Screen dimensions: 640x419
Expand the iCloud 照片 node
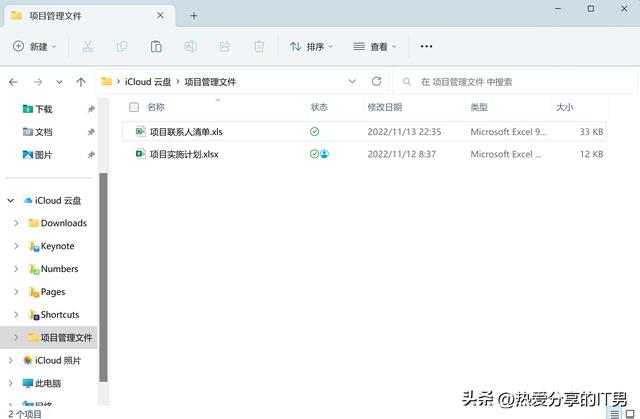click(11, 360)
